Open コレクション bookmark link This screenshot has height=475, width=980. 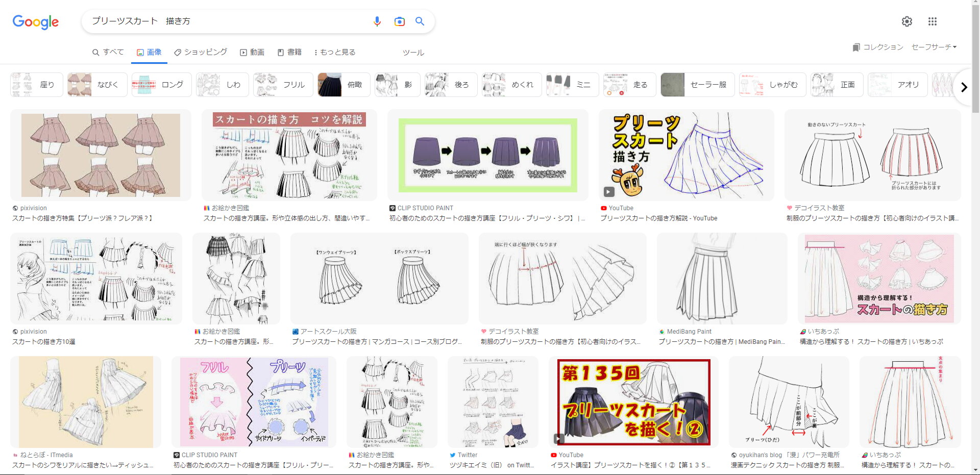(x=878, y=47)
